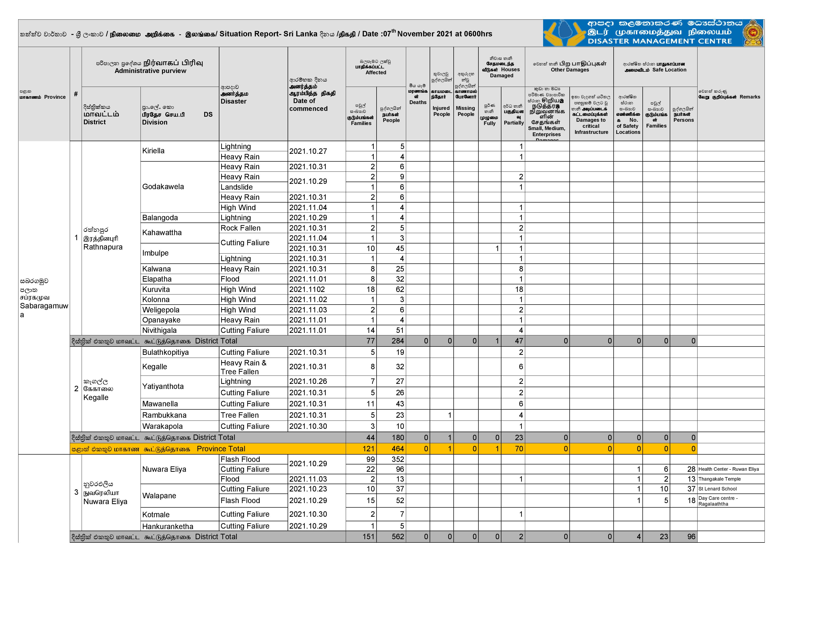Click the Nivithigala division cell
This screenshot has height=644, width=834.
pos(180,330)
